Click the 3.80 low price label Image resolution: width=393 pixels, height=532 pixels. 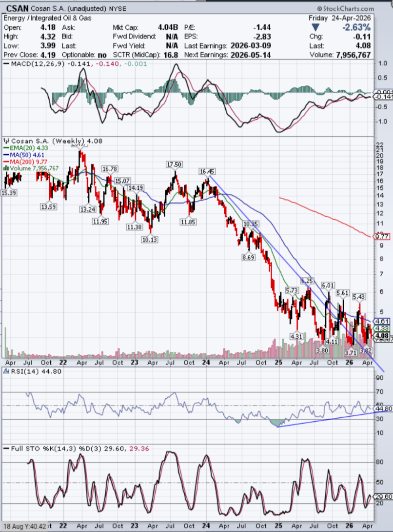(322, 350)
